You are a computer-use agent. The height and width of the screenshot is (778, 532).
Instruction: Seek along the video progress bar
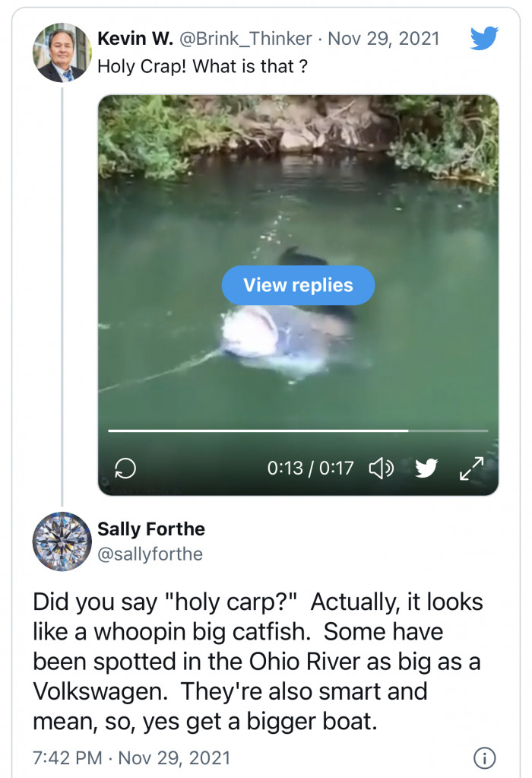coord(298,430)
